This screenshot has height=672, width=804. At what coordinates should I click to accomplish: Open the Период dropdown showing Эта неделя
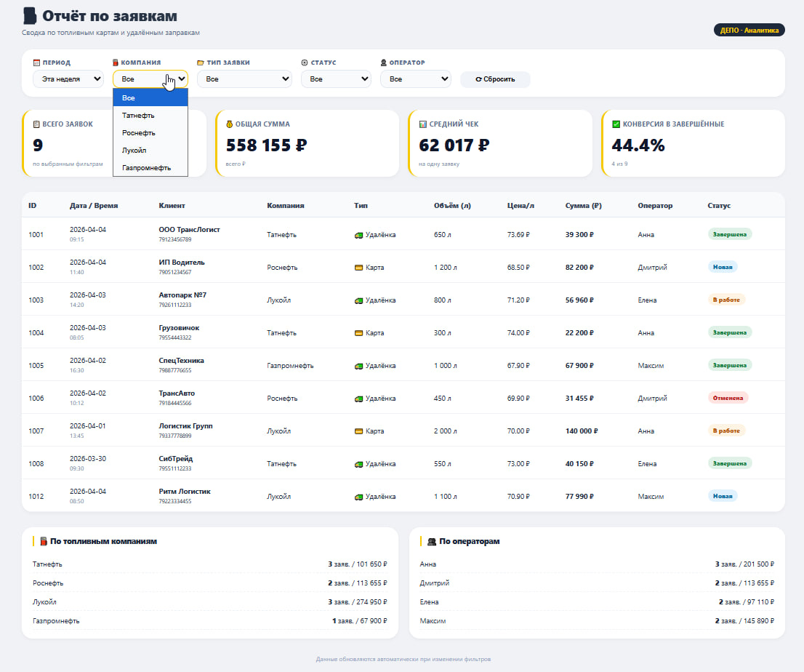click(68, 79)
